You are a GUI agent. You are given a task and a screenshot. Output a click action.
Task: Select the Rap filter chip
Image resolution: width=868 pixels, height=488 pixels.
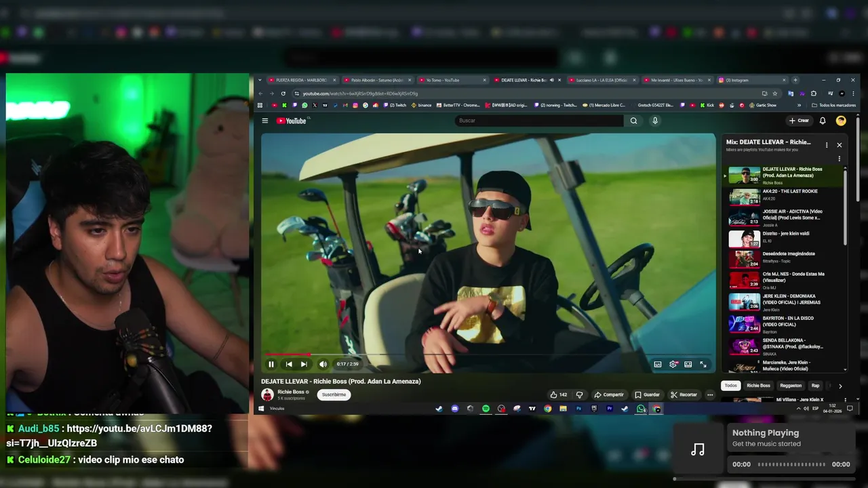click(815, 386)
